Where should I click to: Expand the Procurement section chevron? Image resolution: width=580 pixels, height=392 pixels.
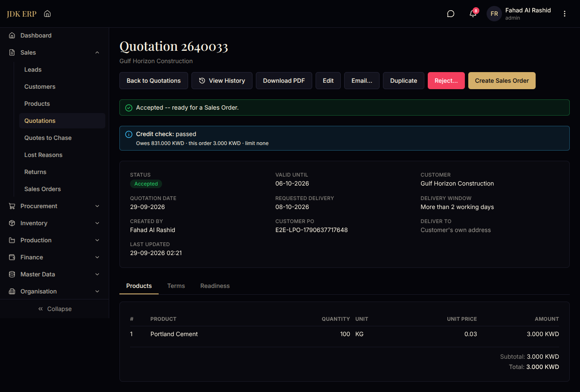click(97, 206)
